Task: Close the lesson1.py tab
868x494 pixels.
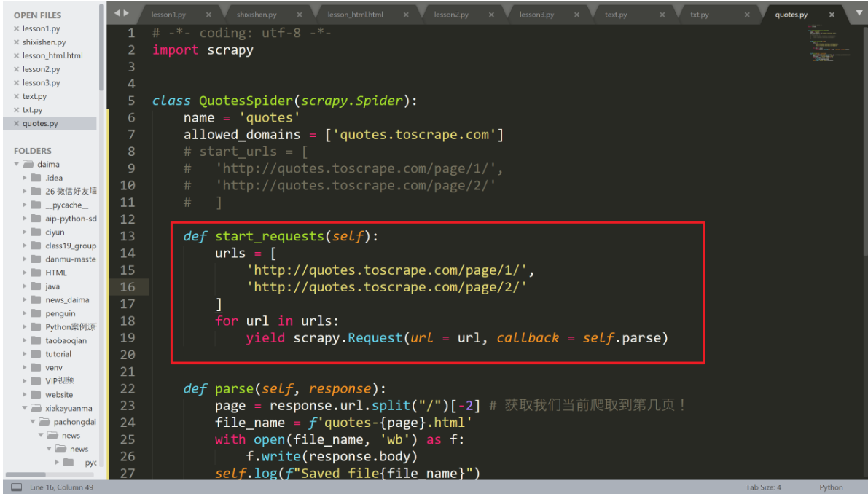Action: point(208,15)
